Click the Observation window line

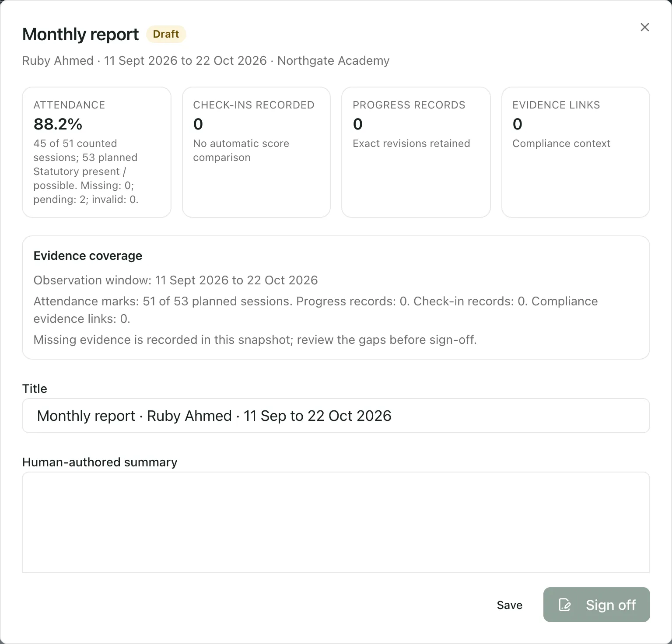pos(175,280)
